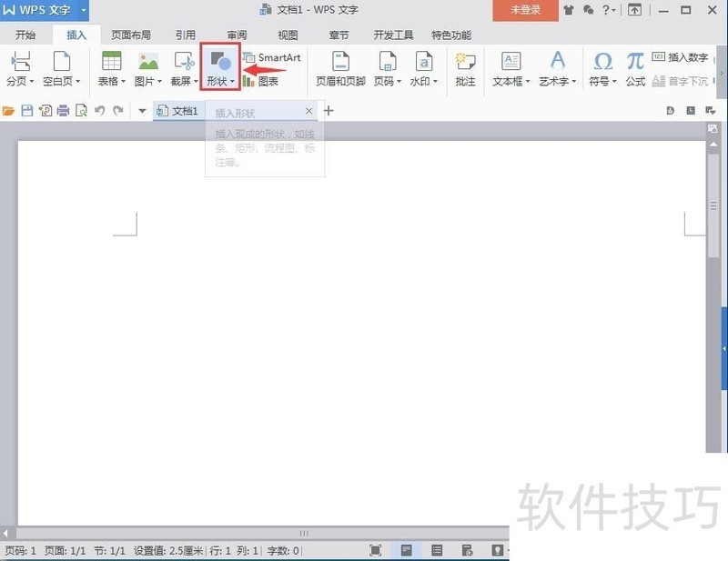The width and height of the screenshot is (728, 561).
Task: Expand the 水印 dropdown arrow
Action: (435, 82)
